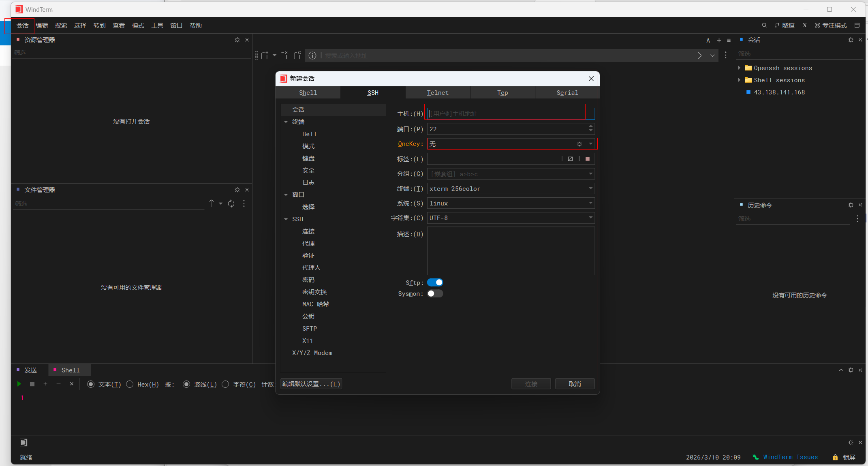Image resolution: width=868 pixels, height=466 pixels.
Task: Click the history panel settings gear
Action: [x=851, y=205]
